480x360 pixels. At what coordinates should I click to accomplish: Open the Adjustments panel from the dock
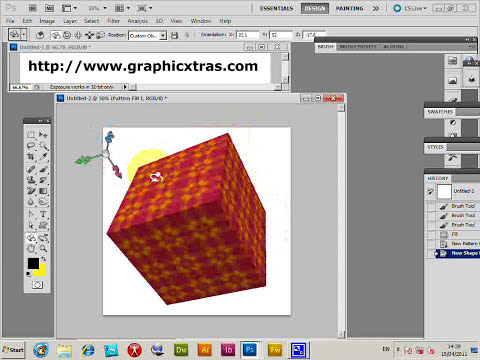click(452, 122)
